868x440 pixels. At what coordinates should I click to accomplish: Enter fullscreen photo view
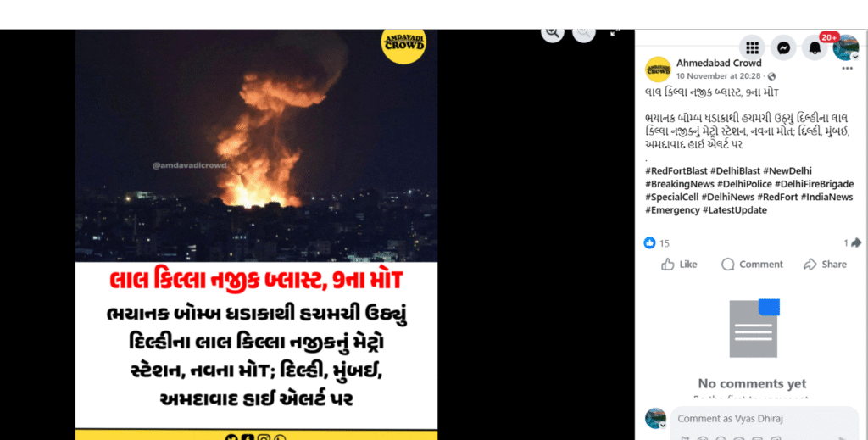pos(615,33)
